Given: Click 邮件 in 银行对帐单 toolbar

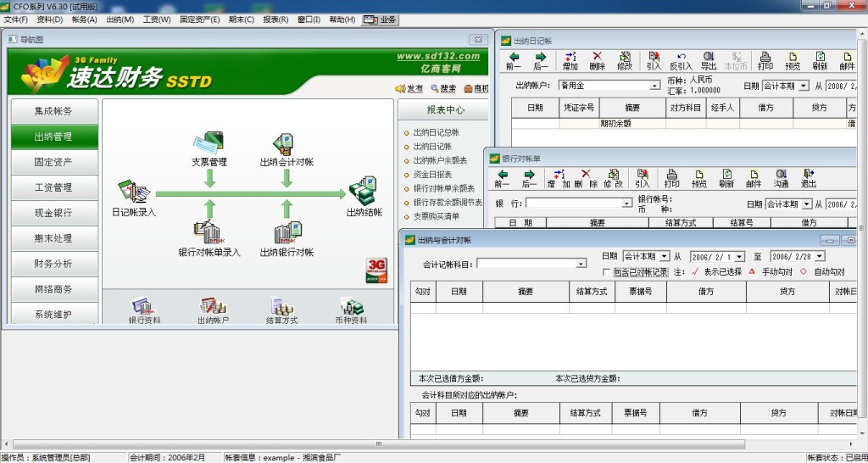Looking at the screenshot, I should click(x=754, y=178).
